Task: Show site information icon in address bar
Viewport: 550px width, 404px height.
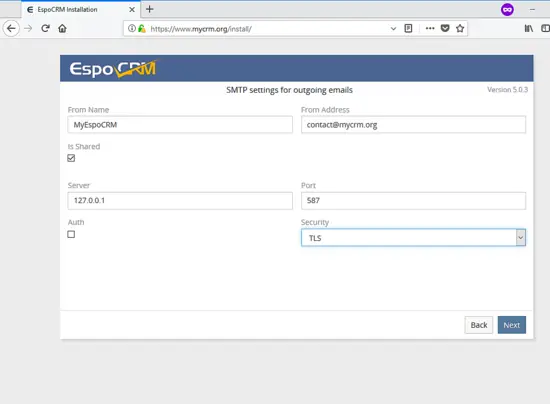Action: (132, 28)
